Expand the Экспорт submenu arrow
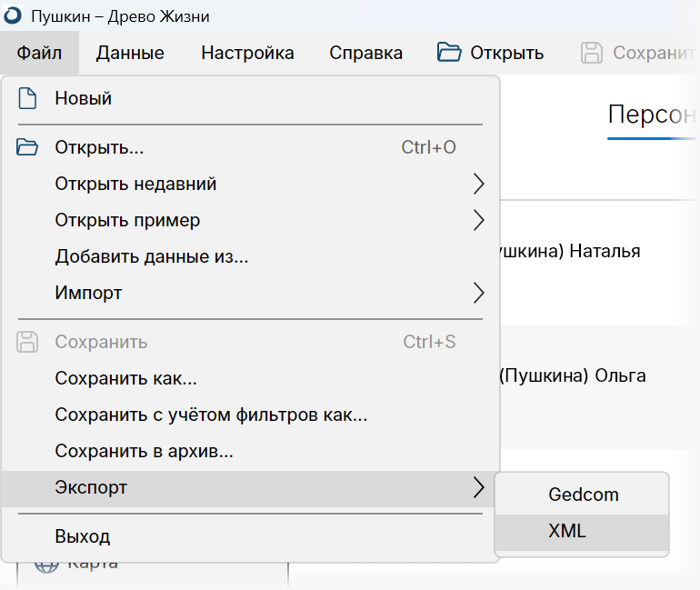 click(x=478, y=487)
